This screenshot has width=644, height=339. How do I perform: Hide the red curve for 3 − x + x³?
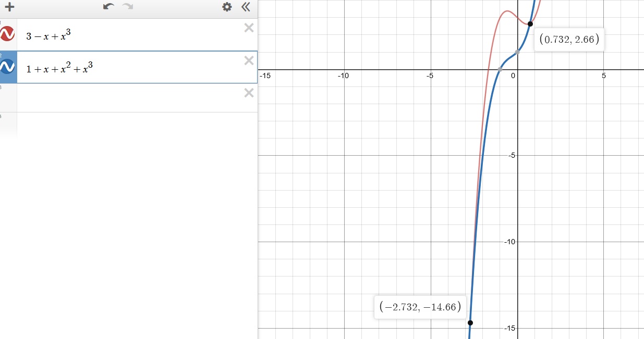(8, 34)
